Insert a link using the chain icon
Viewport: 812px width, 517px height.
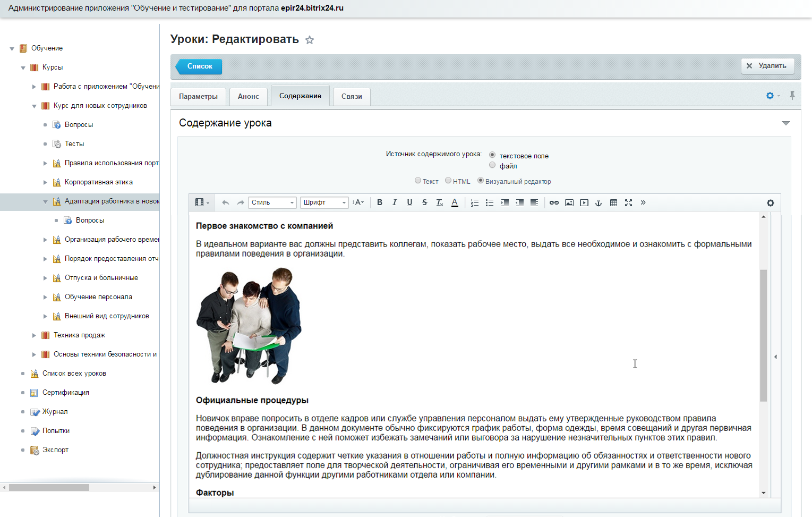554,202
